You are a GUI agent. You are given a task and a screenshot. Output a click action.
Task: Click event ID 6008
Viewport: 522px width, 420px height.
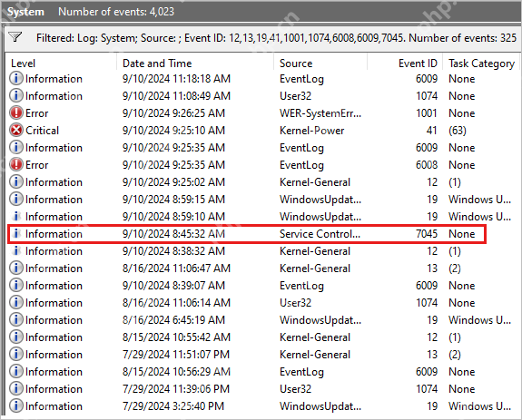(x=427, y=165)
